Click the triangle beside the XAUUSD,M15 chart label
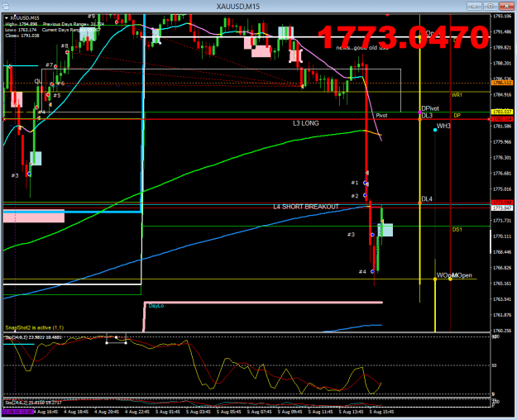 pyautogui.click(x=7, y=18)
